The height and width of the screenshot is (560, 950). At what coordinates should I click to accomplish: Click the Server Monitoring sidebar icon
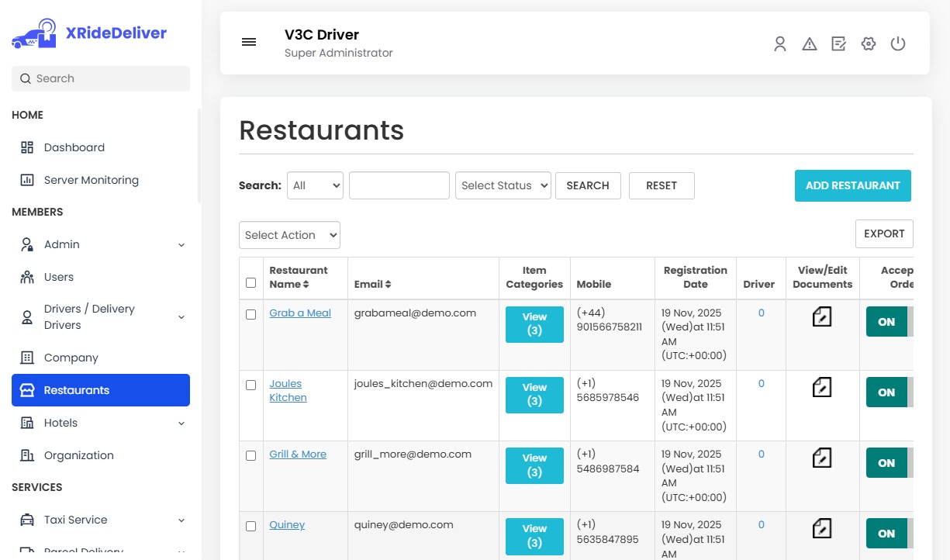click(x=26, y=180)
